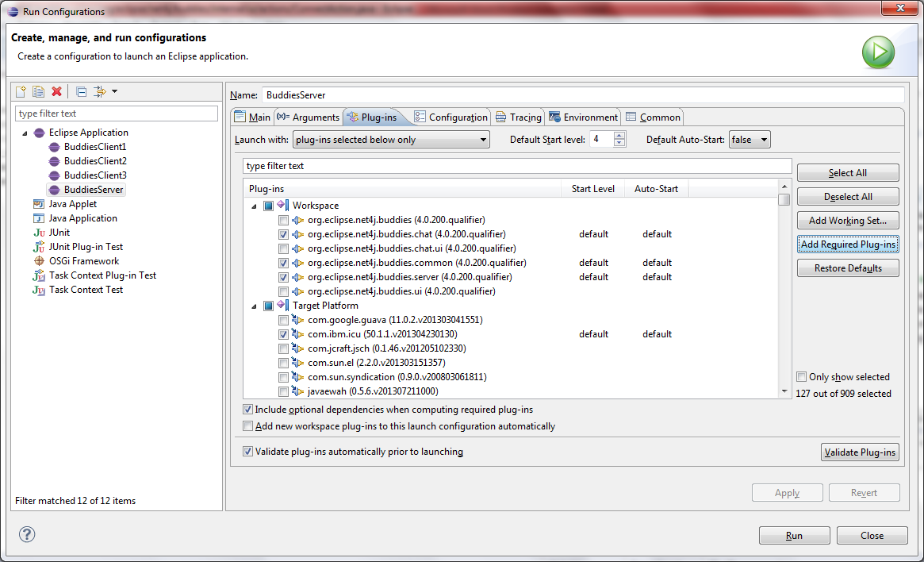
Task: Switch to the Environment tab
Action: pos(584,117)
